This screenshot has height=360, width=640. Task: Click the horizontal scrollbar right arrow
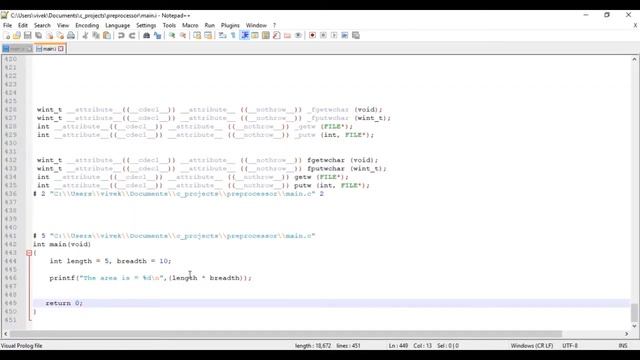click(627, 334)
